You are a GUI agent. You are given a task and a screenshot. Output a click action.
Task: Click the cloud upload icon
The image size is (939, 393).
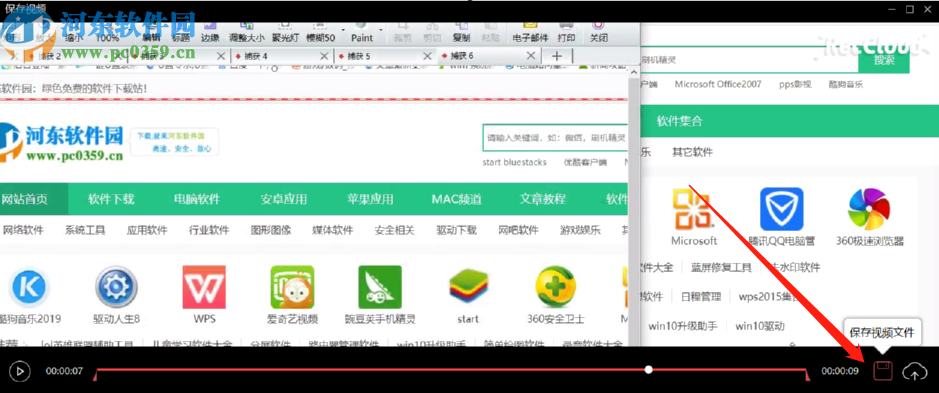coord(914,371)
